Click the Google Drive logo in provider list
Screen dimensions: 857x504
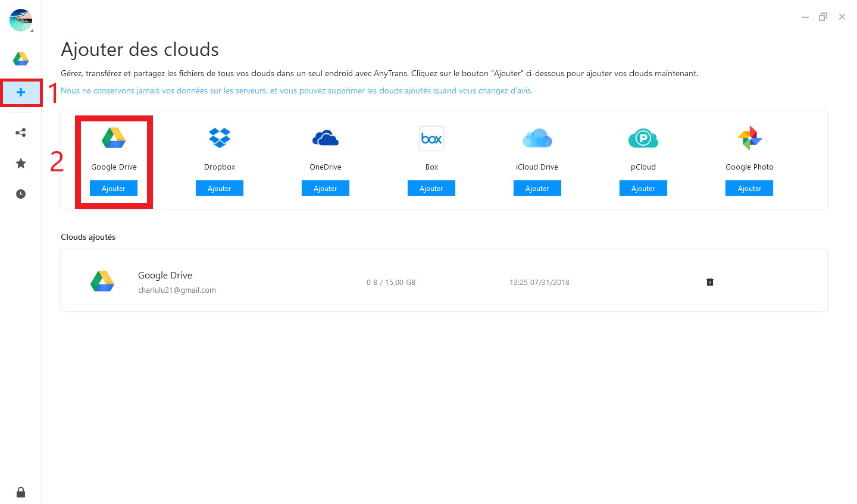pos(114,137)
